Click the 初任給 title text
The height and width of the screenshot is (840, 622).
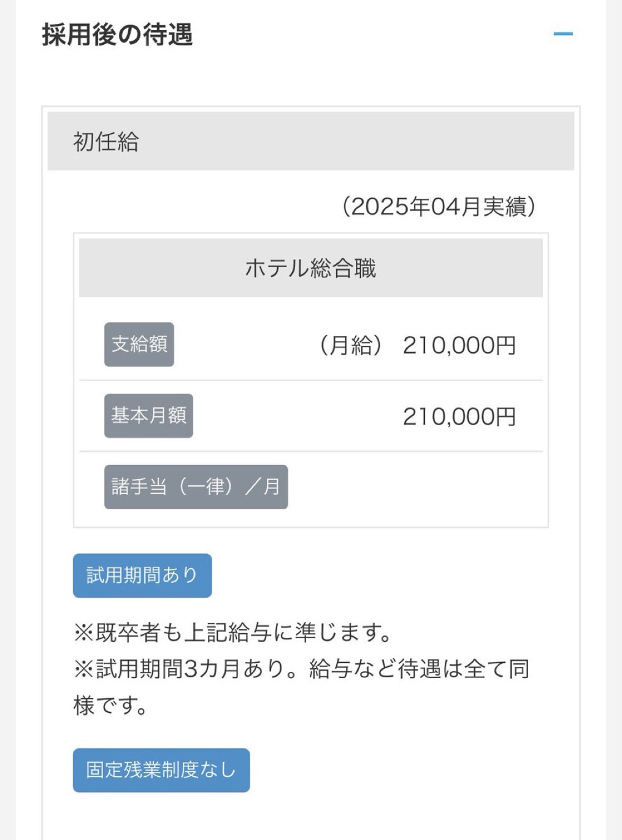point(106,142)
